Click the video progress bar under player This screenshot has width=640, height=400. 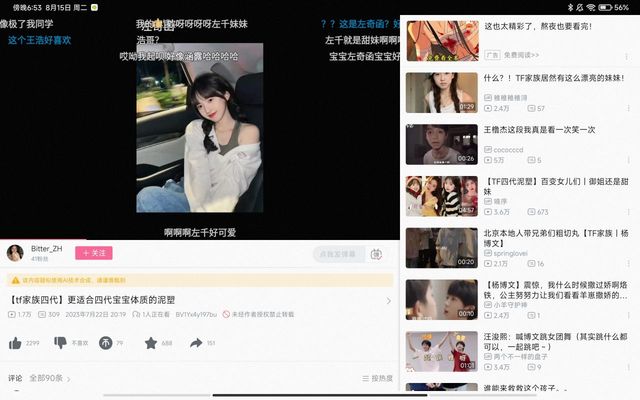point(200,239)
